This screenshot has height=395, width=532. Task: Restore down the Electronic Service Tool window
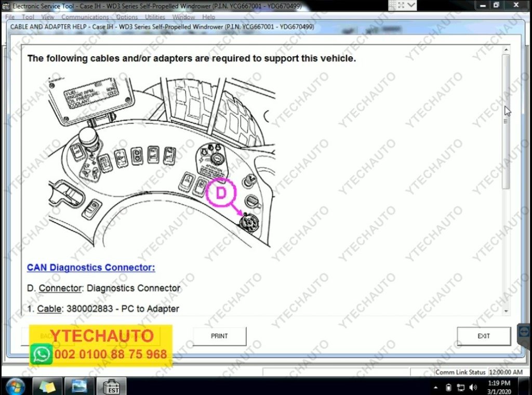pos(496,5)
